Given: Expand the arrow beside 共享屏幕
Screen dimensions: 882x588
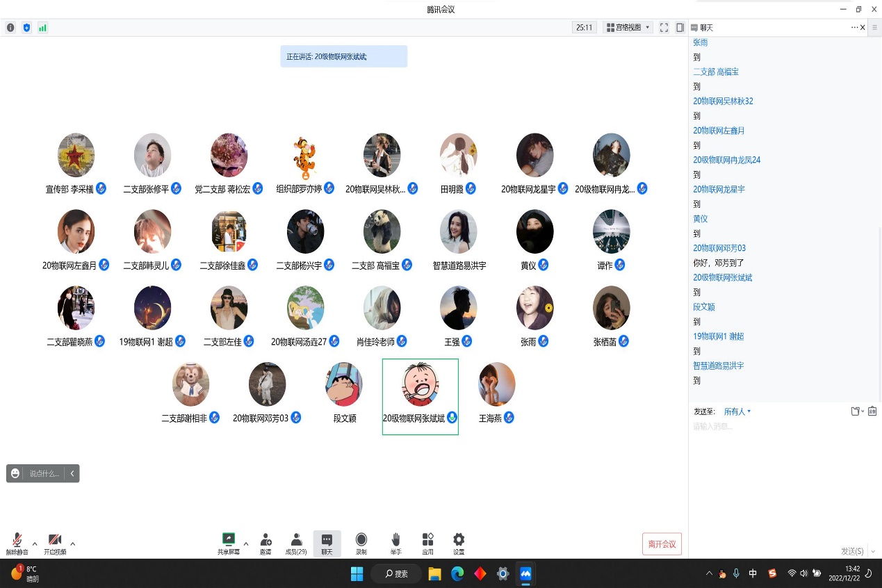Looking at the screenshot, I should (245, 544).
